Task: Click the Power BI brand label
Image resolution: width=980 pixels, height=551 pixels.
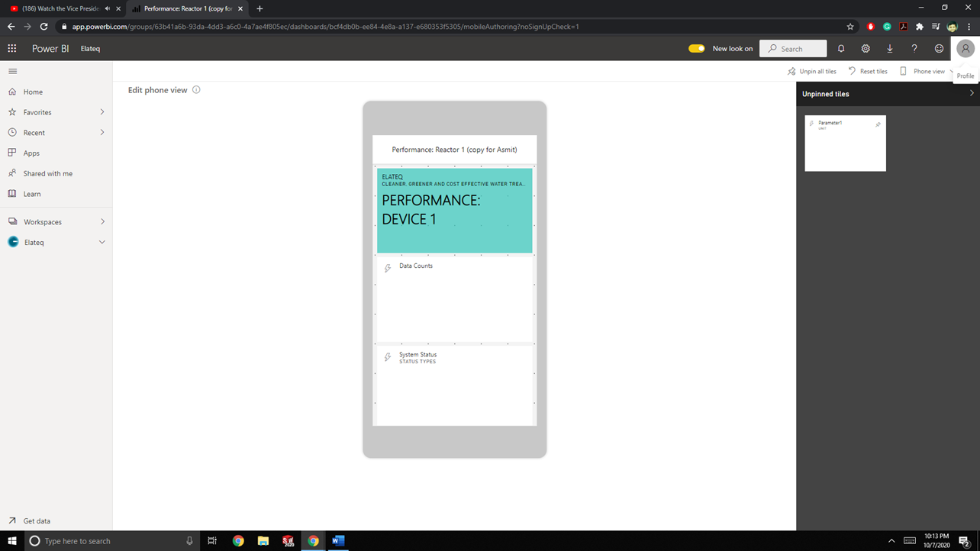Action: pyautogui.click(x=50, y=48)
